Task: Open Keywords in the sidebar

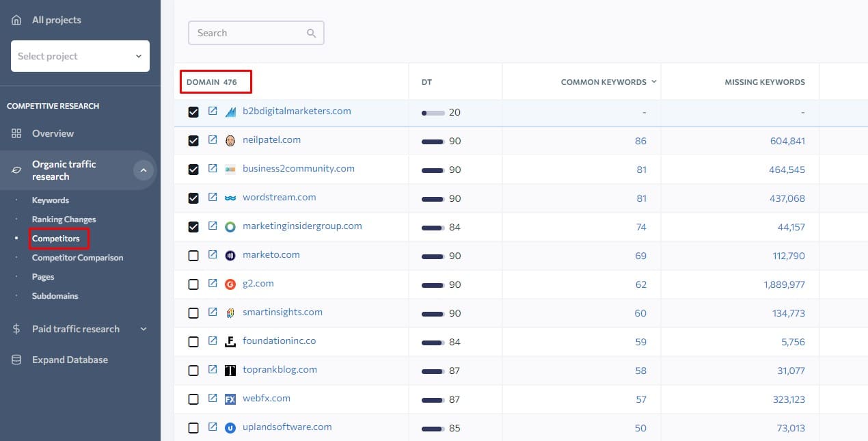Action: click(x=51, y=200)
